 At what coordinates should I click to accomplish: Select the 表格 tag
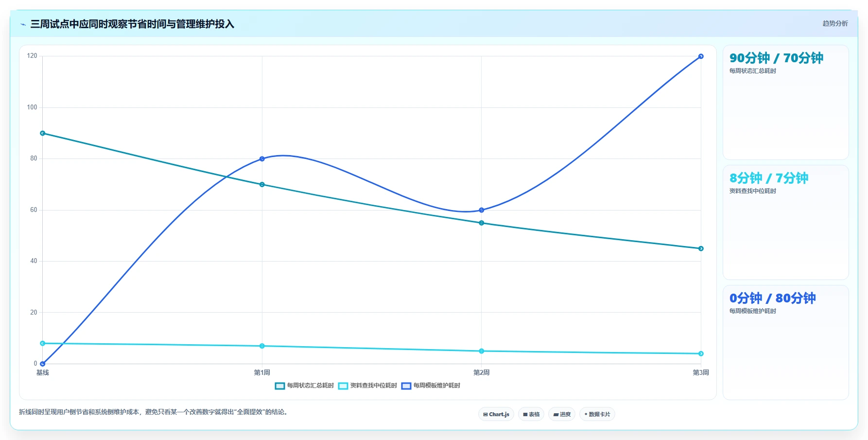pos(531,414)
